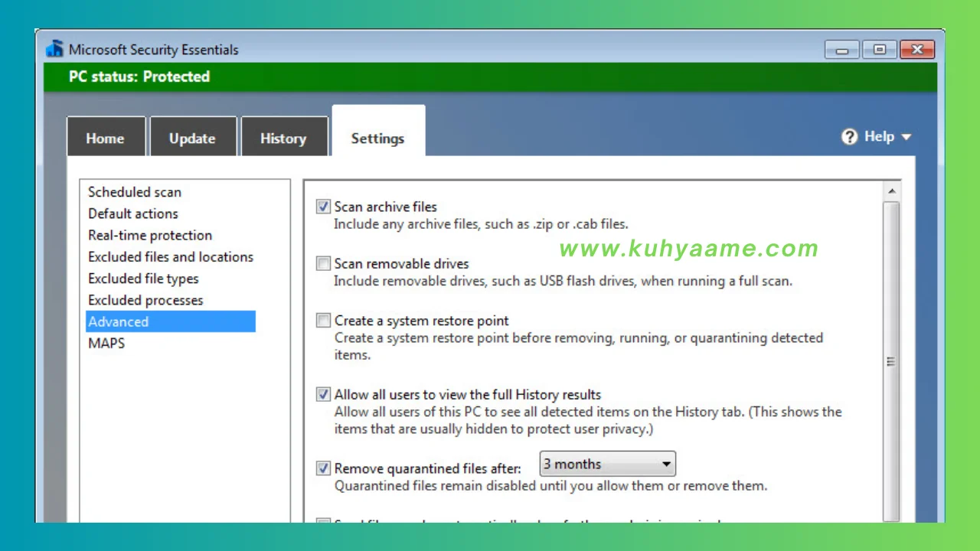
Task: Select the Advanced settings category
Action: coord(171,321)
